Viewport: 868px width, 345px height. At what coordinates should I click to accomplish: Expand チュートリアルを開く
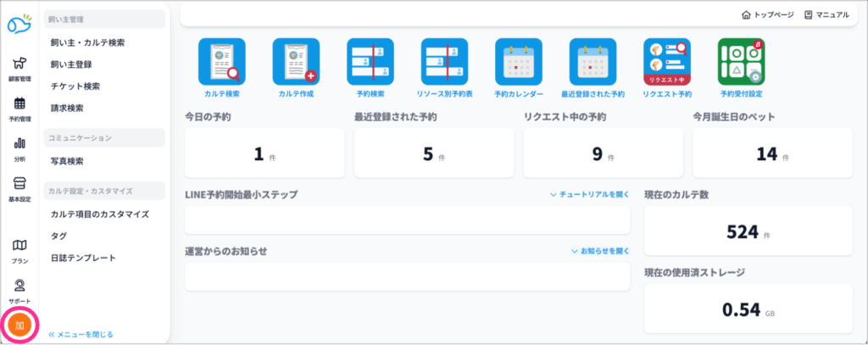point(589,195)
